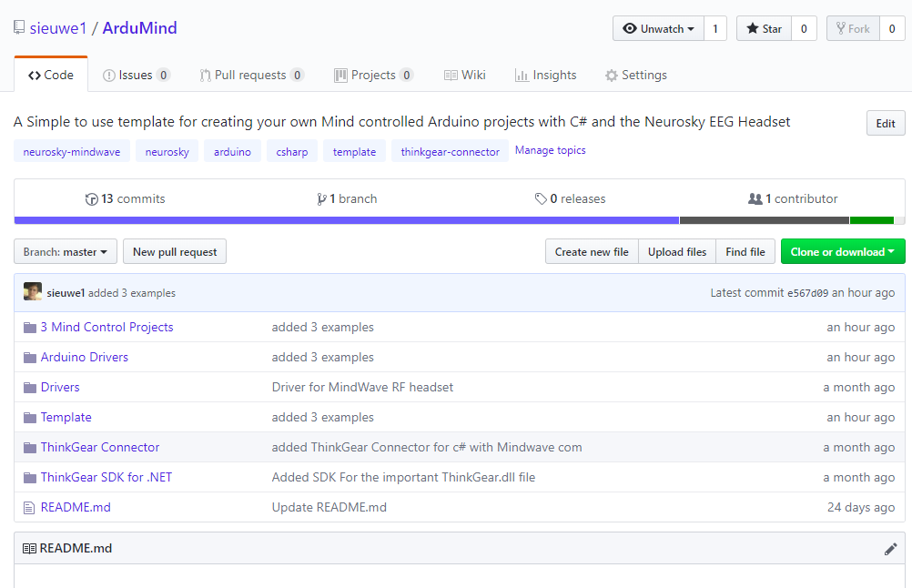Select the neurosky-mindwave topic tag

[72, 152]
